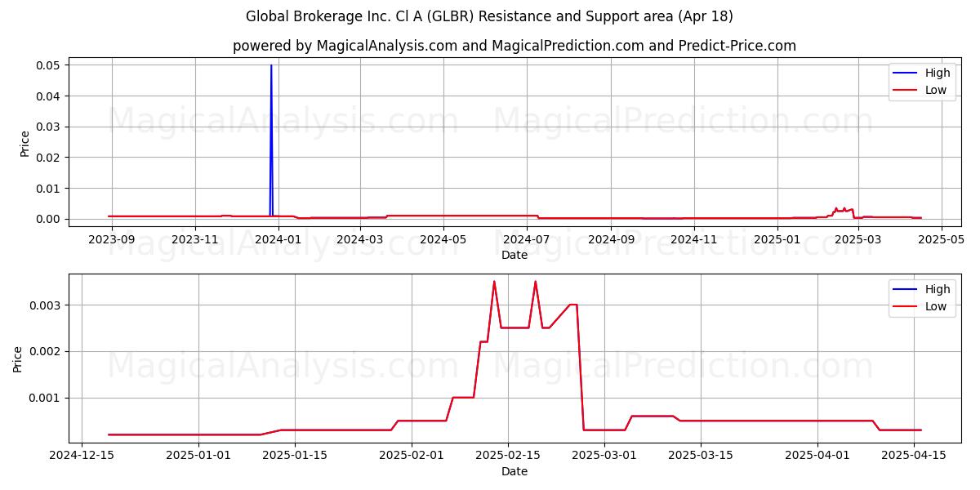Click the 2025-03 x-axis label in the top chart
Viewport: 980px width, 490px height.
(x=858, y=239)
